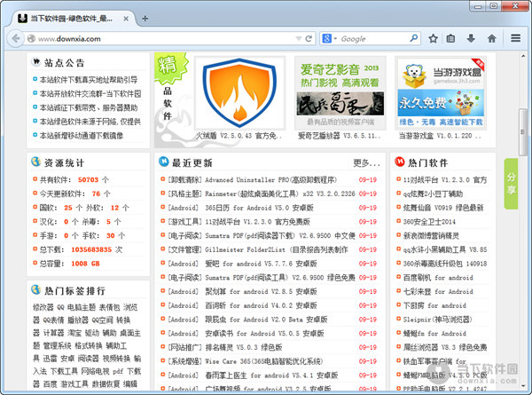Open a new tab with the plus button
532x395 pixels.
[145, 19]
